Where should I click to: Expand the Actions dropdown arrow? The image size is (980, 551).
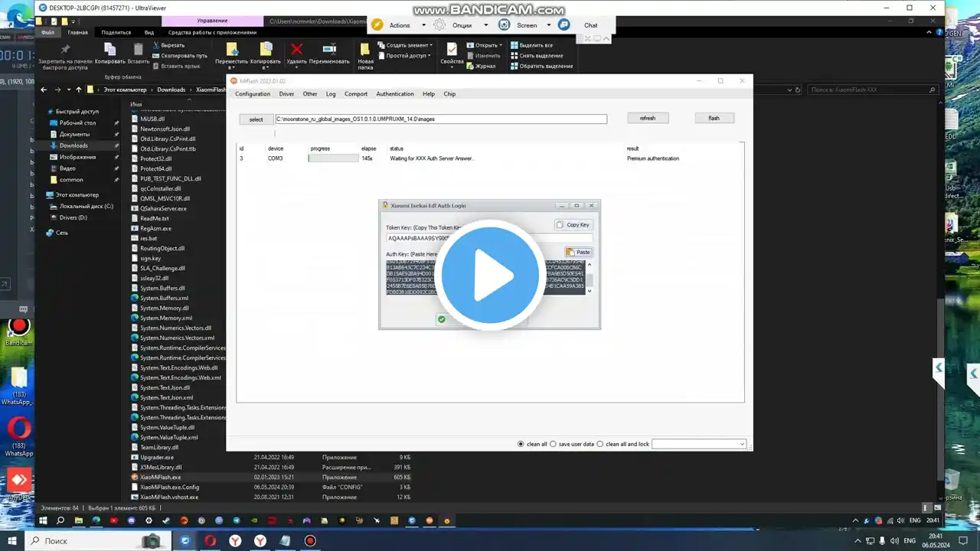point(423,25)
